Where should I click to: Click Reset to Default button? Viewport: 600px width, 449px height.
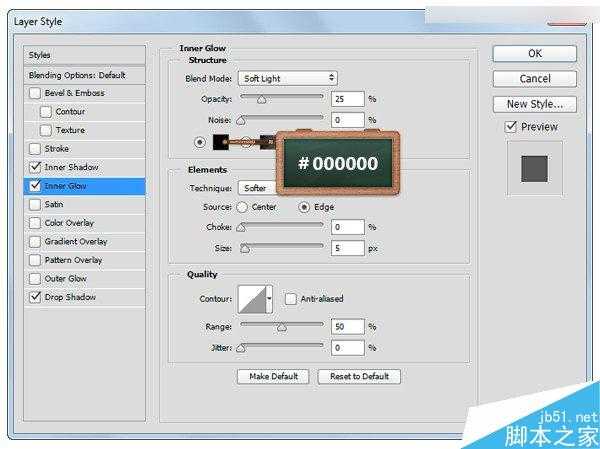tap(359, 376)
